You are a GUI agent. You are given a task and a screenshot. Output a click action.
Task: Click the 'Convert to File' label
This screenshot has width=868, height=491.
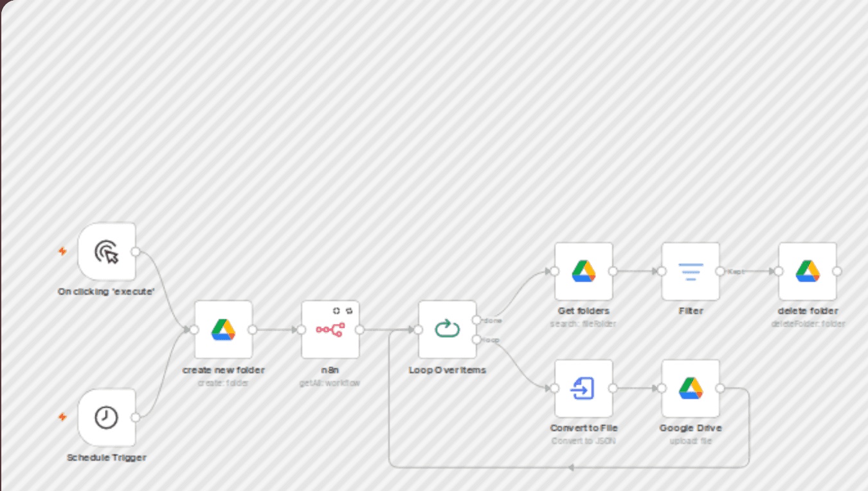(x=584, y=428)
